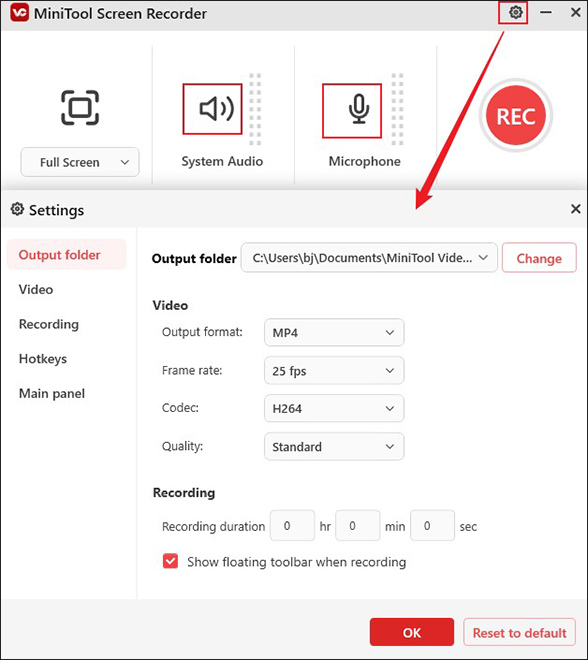The image size is (588, 660).
Task: Start recording with the REC button
Action: pos(516,115)
